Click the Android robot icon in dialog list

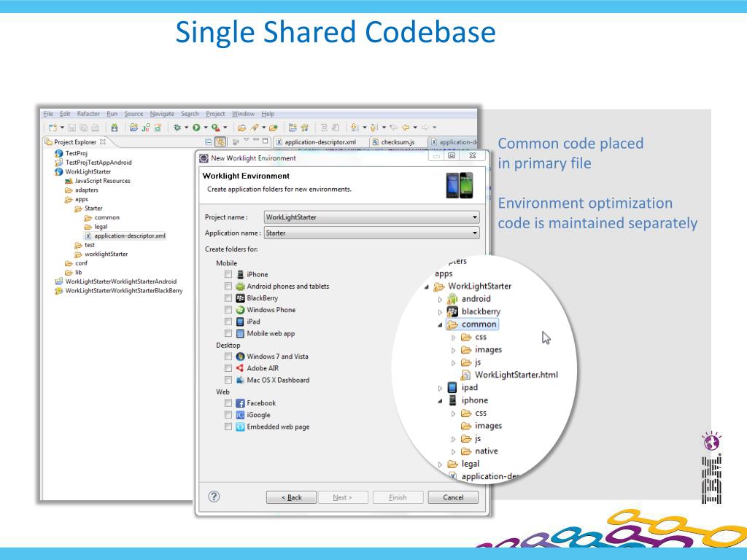[241, 286]
